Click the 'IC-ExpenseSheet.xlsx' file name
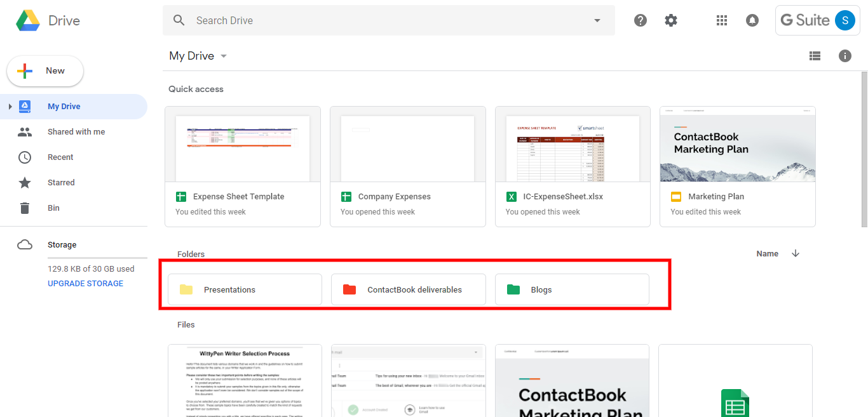The image size is (868, 417). click(564, 197)
